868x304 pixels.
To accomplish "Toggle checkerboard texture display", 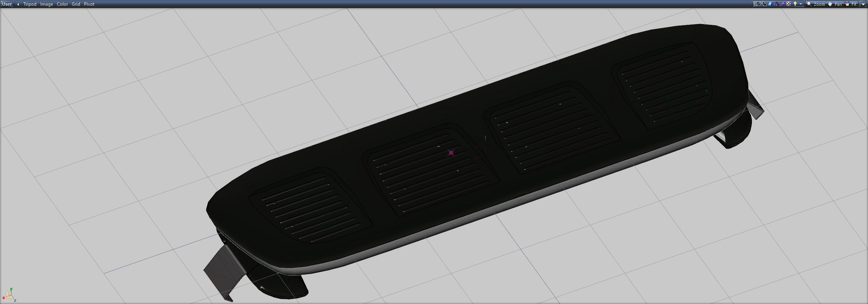I will coord(789,4).
